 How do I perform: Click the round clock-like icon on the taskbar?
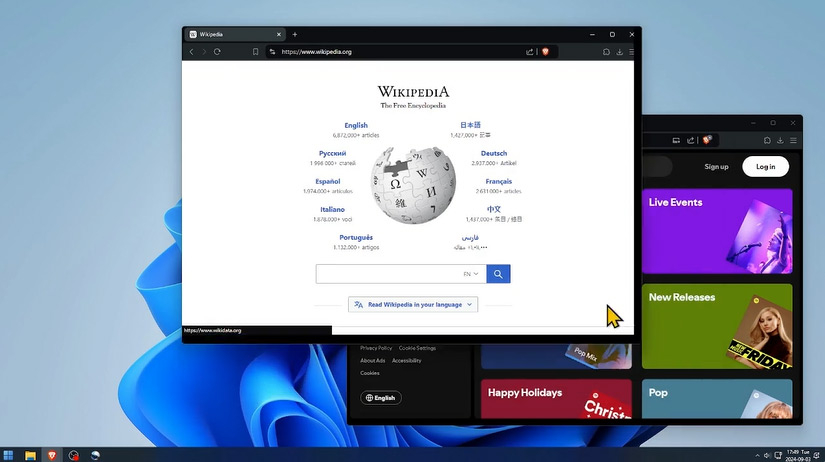(74, 455)
